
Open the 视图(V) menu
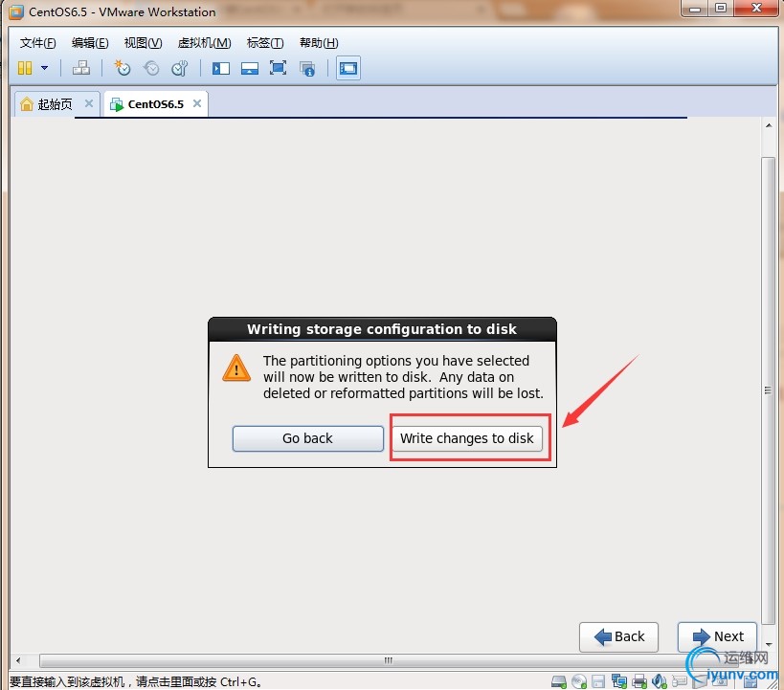(143, 43)
